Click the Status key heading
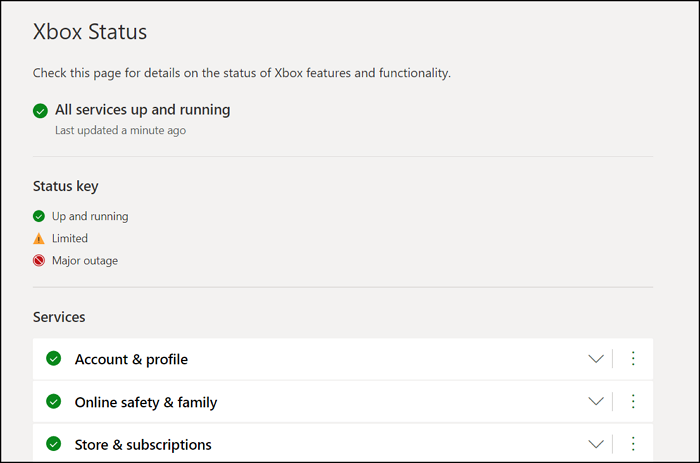Viewport: 700px width, 463px height. [65, 186]
